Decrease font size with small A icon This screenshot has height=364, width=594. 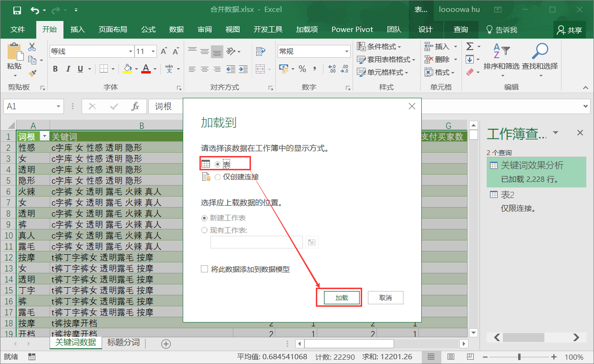[x=176, y=51]
